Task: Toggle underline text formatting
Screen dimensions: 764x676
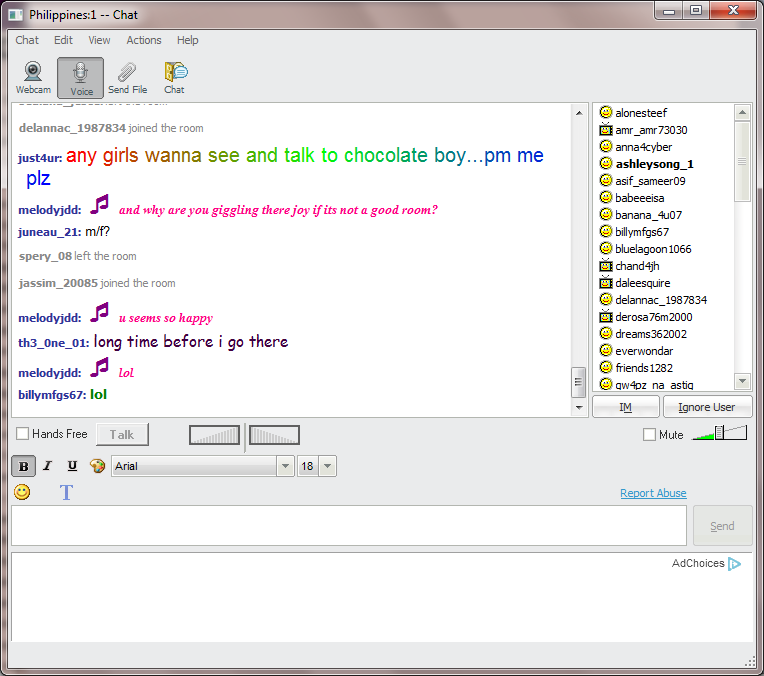Action: (x=72, y=466)
